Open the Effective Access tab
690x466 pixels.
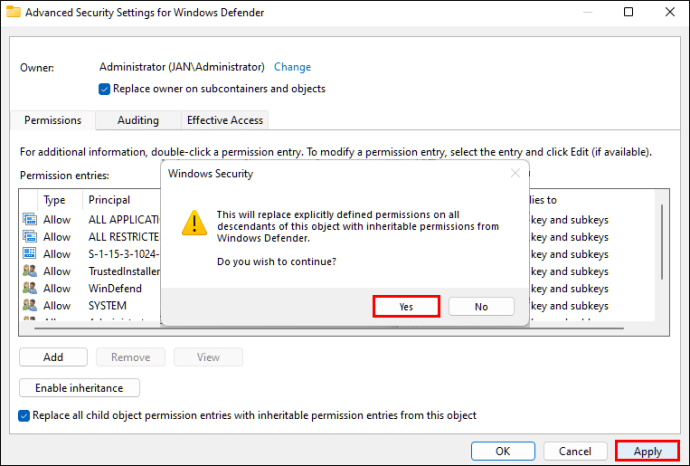pos(225,120)
